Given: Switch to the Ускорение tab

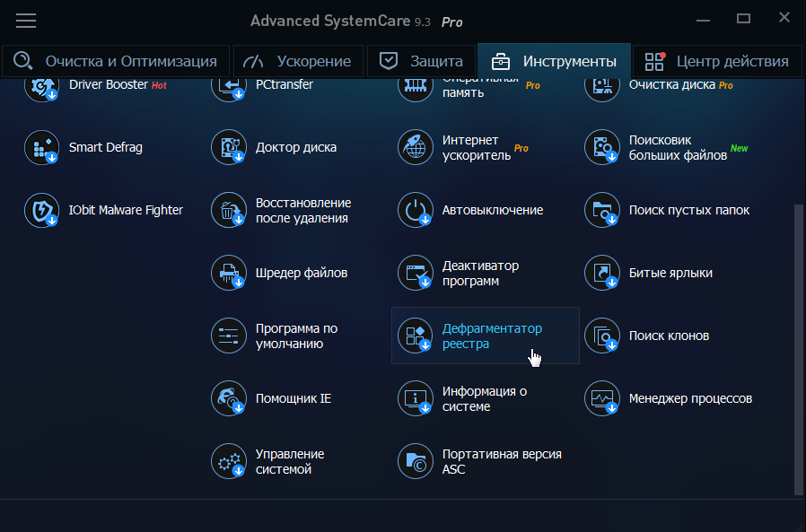Looking at the screenshot, I should (298, 61).
